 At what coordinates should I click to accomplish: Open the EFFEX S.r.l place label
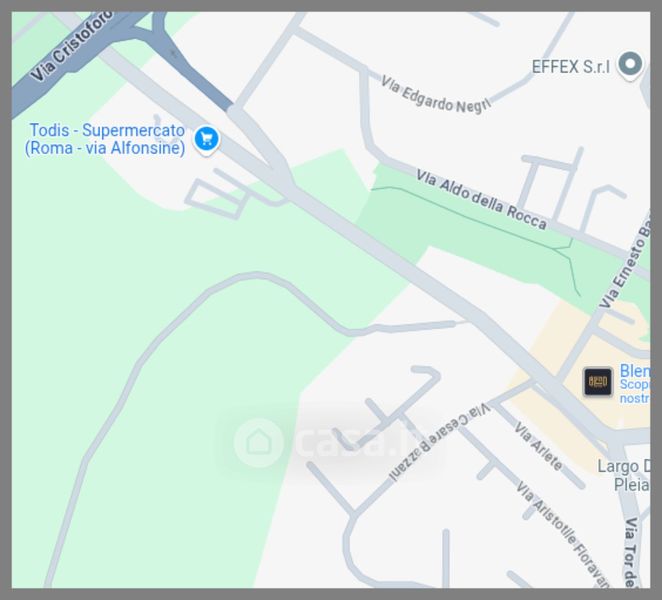(570, 67)
